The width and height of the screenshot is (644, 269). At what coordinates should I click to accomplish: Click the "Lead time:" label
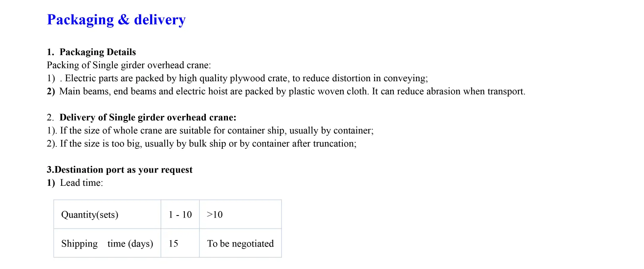point(81,183)
